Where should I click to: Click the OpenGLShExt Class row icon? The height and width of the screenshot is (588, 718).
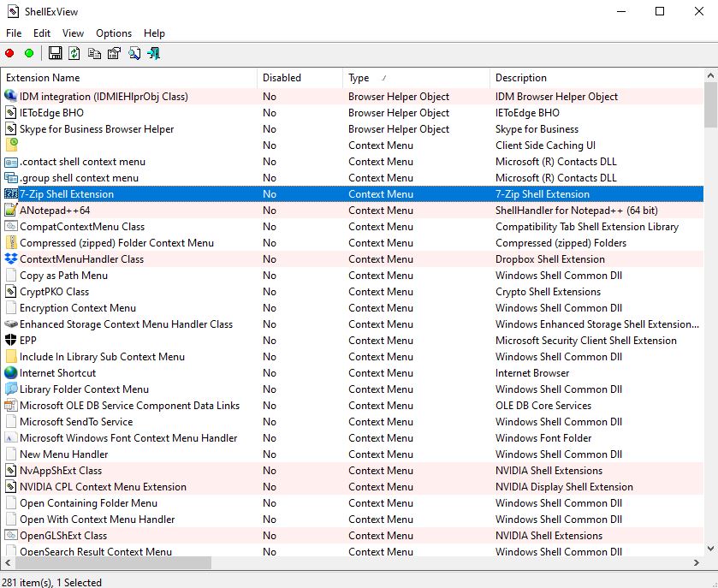point(10,535)
